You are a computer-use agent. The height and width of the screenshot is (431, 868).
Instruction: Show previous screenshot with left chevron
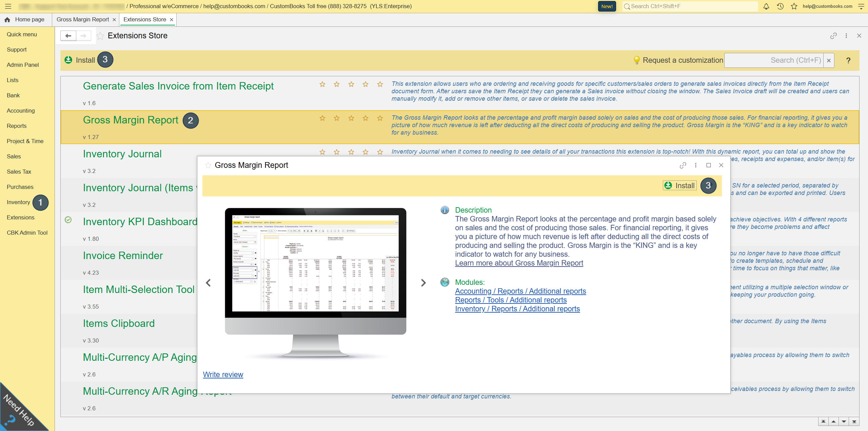[x=208, y=283]
